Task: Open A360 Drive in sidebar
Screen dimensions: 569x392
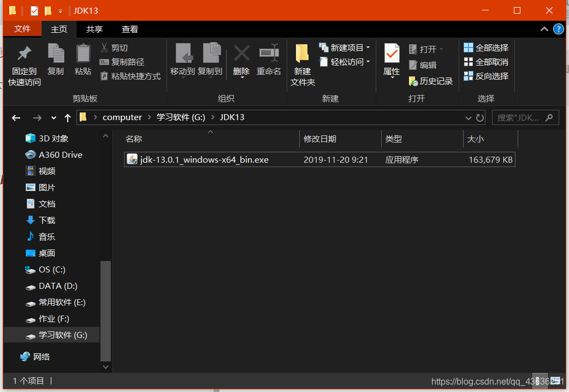Action: pyautogui.click(x=54, y=155)
